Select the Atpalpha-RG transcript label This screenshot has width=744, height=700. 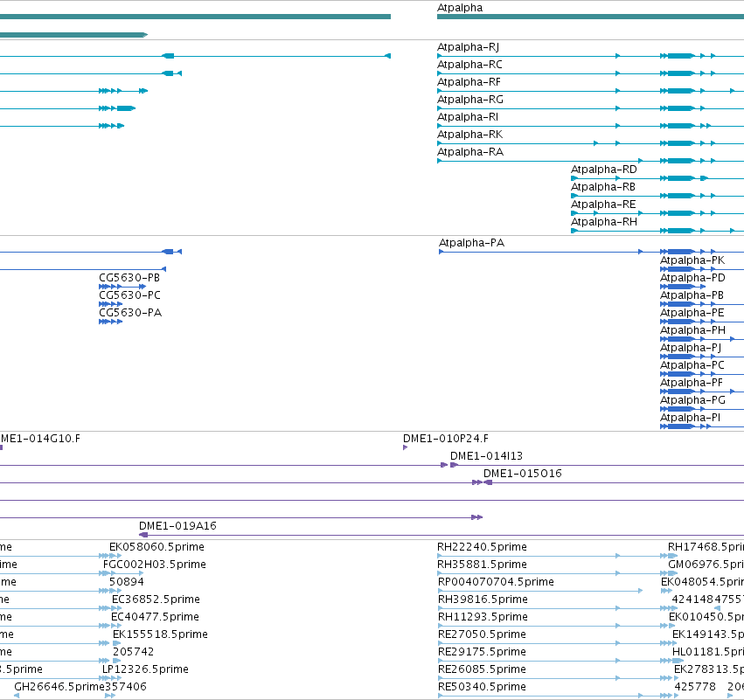point(470,100)
